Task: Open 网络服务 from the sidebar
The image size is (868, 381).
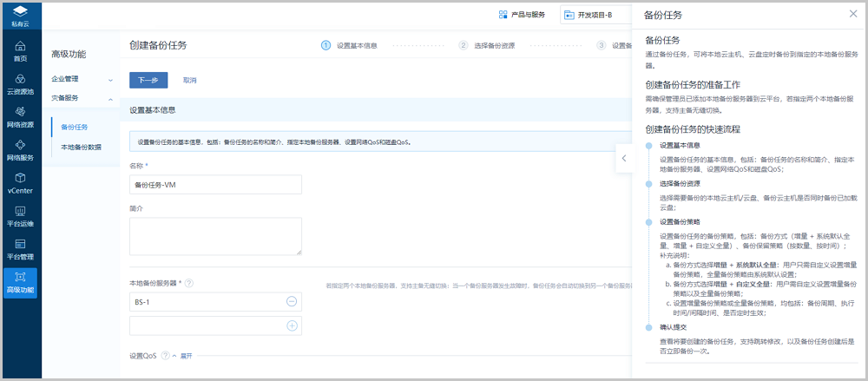Action: pos(20,150)
